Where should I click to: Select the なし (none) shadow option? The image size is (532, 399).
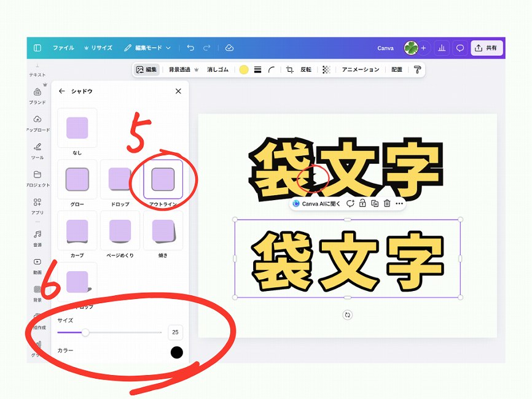77,128
